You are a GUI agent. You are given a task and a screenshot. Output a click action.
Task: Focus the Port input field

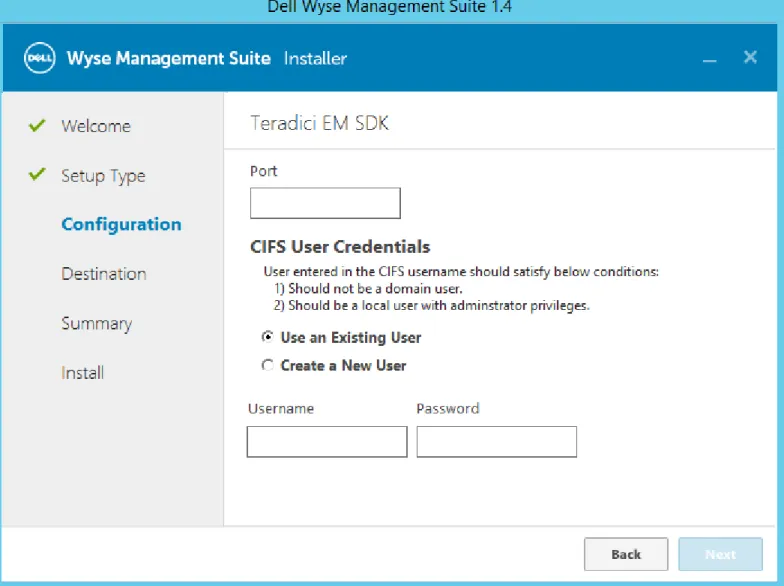coord(325,203)
